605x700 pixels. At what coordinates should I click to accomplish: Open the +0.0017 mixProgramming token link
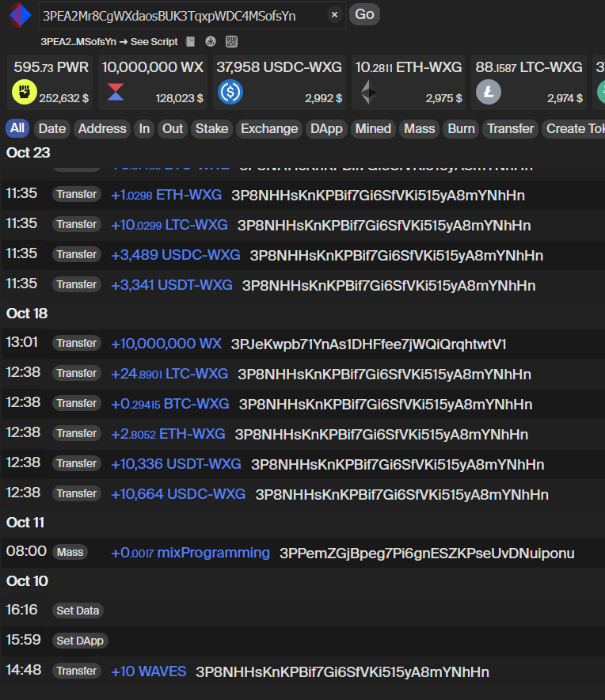(190, 553)
